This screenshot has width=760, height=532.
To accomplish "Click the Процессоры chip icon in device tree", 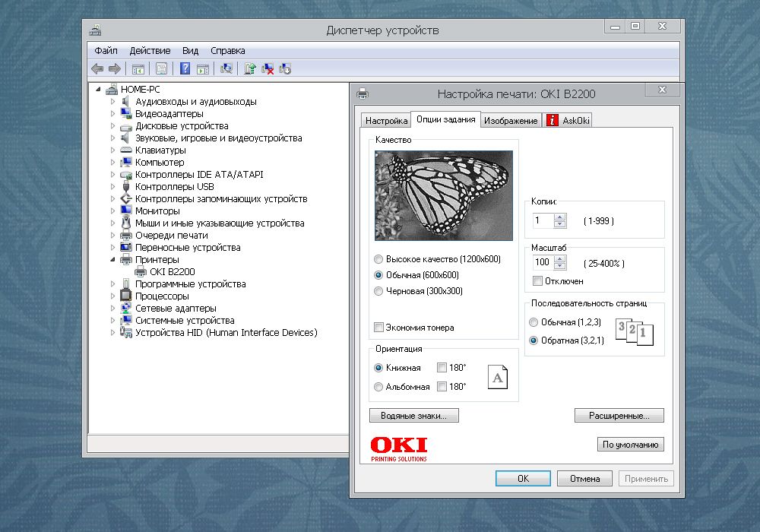I will tap(126, 296).
